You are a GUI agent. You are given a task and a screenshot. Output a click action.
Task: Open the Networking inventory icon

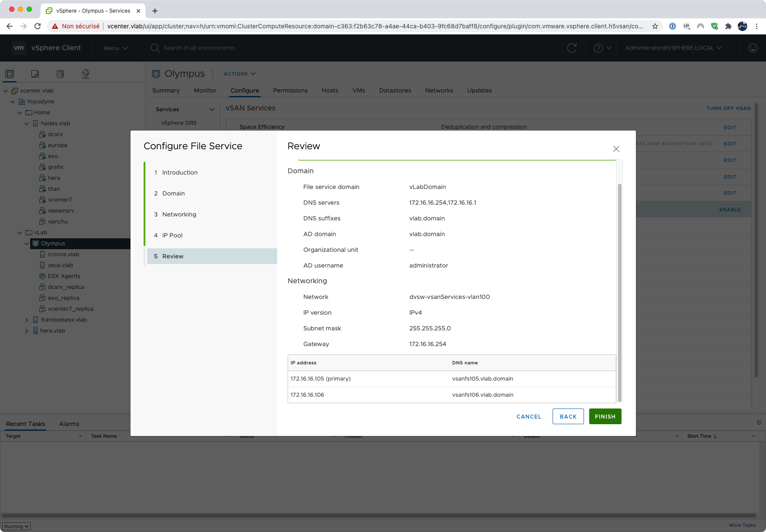click(86, 74)
